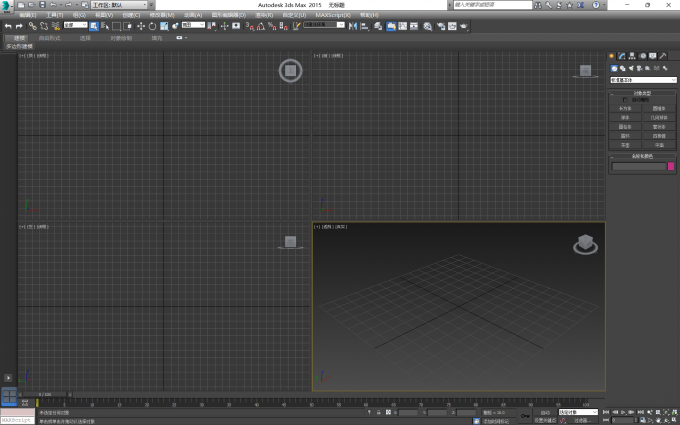
Task: Pick the Rectangular Selection Region tool
Action: pyautogui.click(x=116, y=26)
